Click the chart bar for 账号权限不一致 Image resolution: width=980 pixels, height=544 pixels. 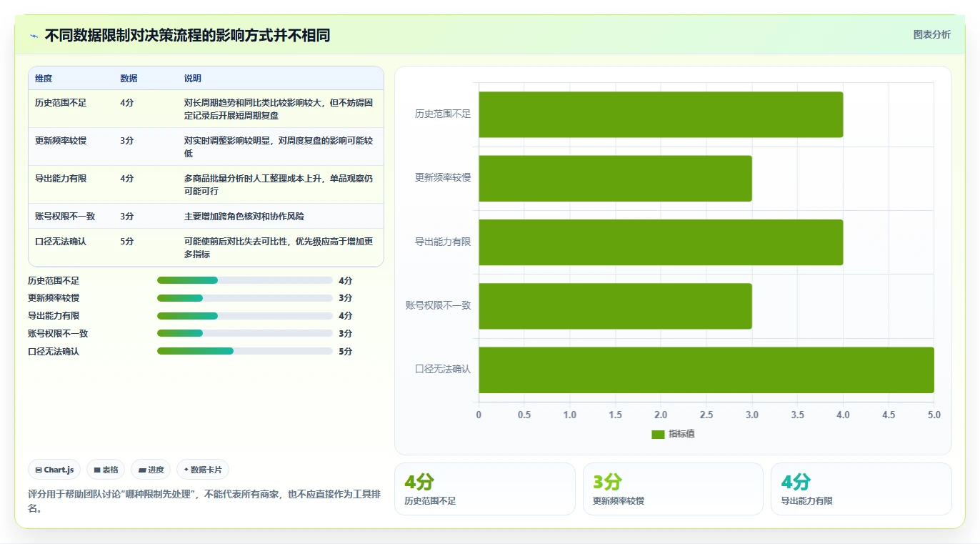615,306
